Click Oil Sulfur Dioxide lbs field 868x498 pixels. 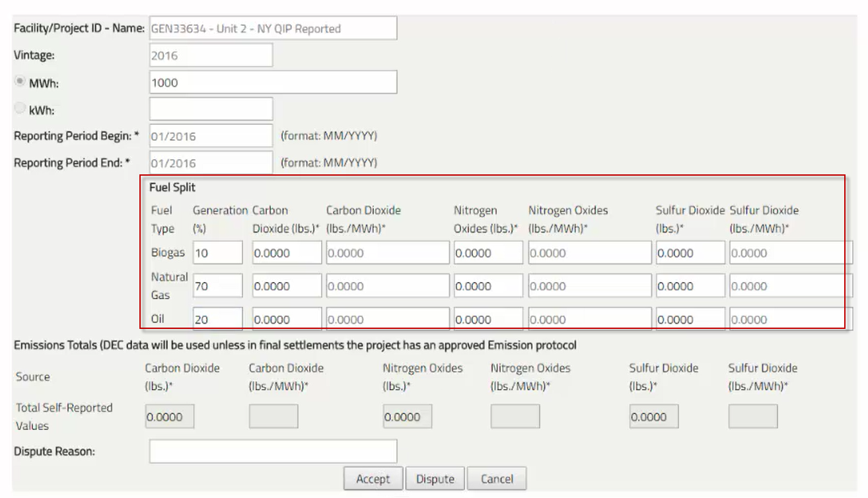coord(690,319)
